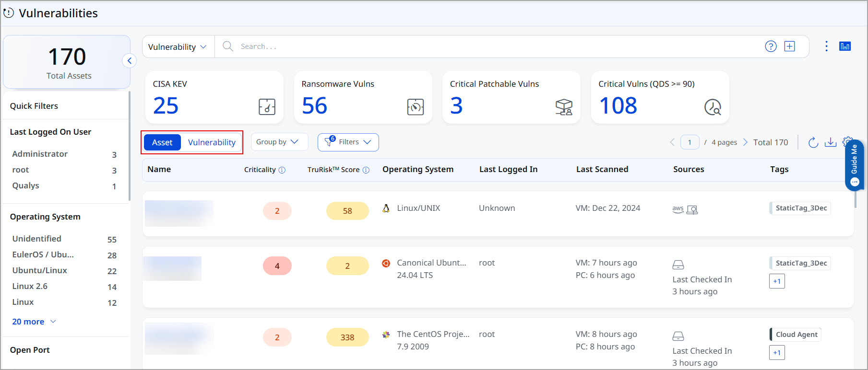Open the Group by dropdown
Viewport: 868px width, 370px height.
[x=279, y=142]
